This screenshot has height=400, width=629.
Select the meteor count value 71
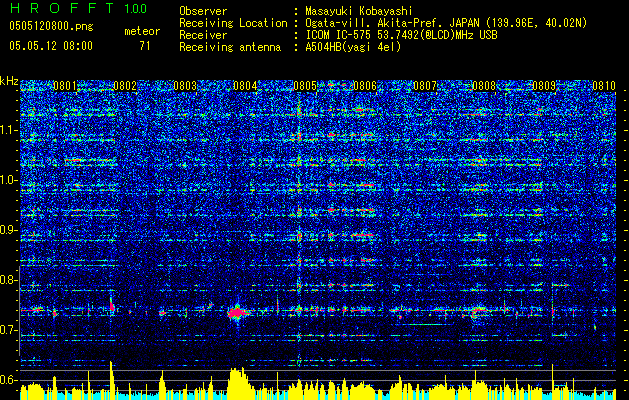point(145,46)
